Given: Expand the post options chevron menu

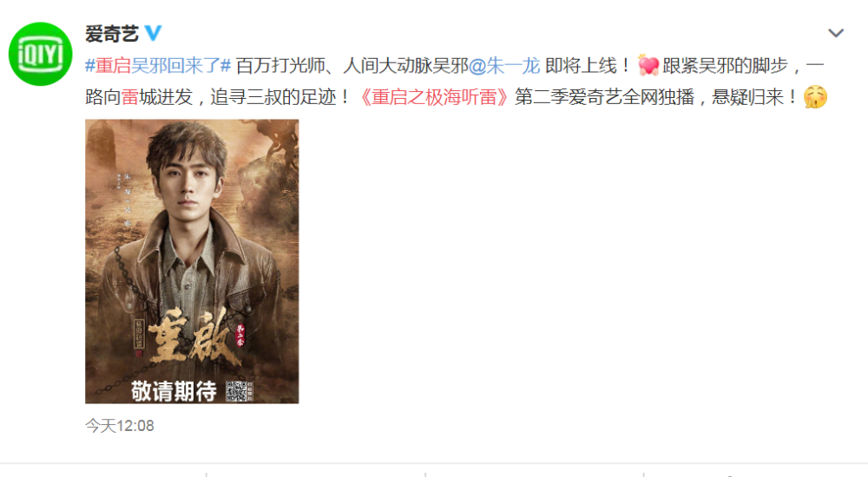Looking at the screenshot, I should (835, 33).
